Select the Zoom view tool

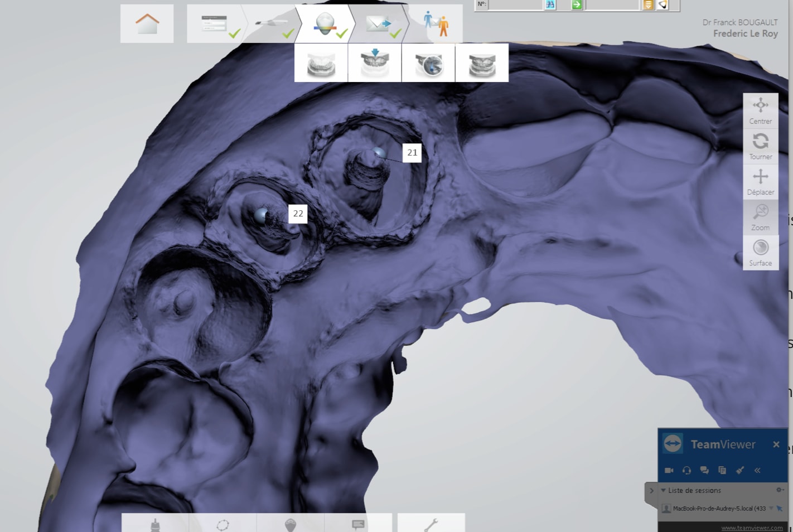pyautogui.click(x=760, y=217)
